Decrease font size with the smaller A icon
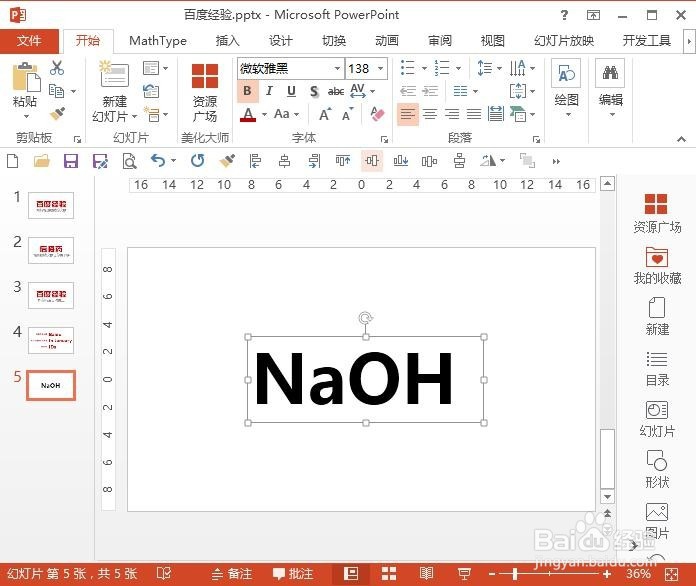696x586 pixels. point(348,114)
